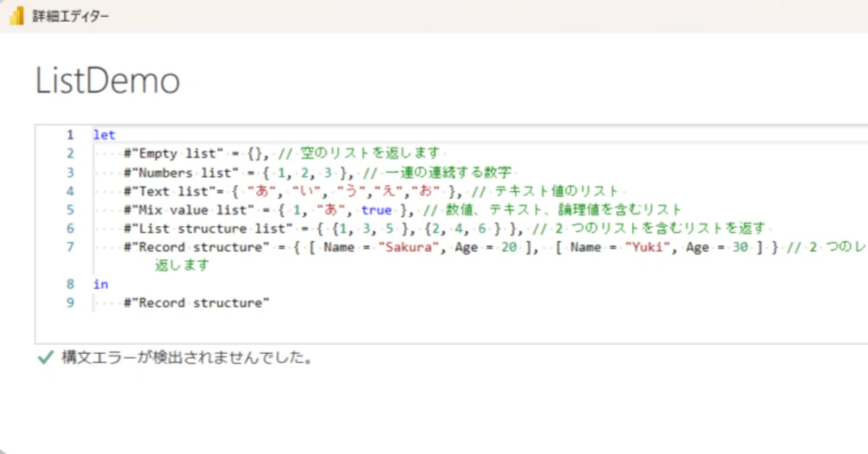Image resolution: width=868 pixels, height=454 pixels.
Task: Click the #"Numbers list" identifier
Action: [x=181, y=173]
